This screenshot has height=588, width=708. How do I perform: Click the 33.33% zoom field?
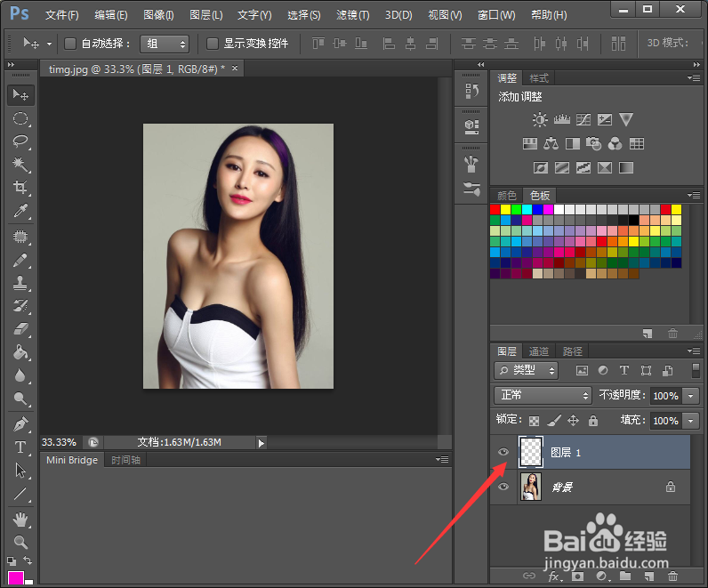[60, 442]
